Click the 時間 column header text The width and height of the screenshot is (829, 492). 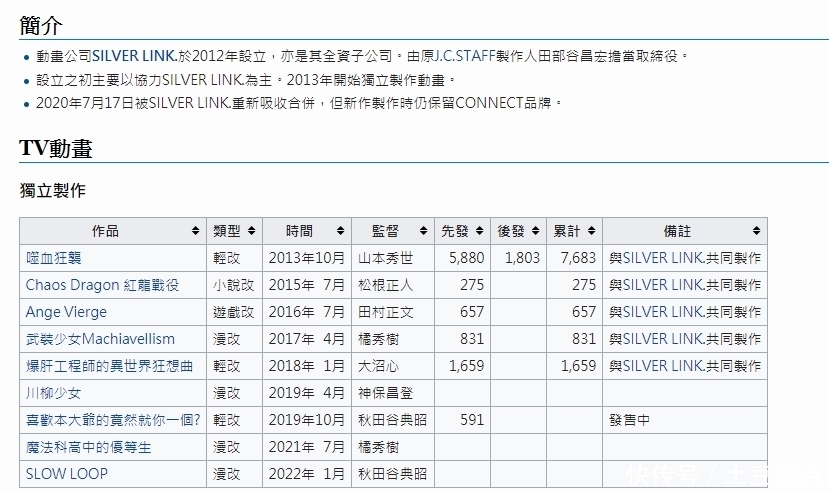[x=299, y=231]
